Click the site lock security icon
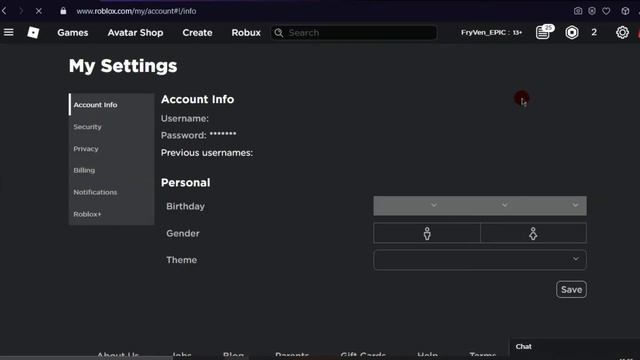The image size is (640, 360). [63, 11]
